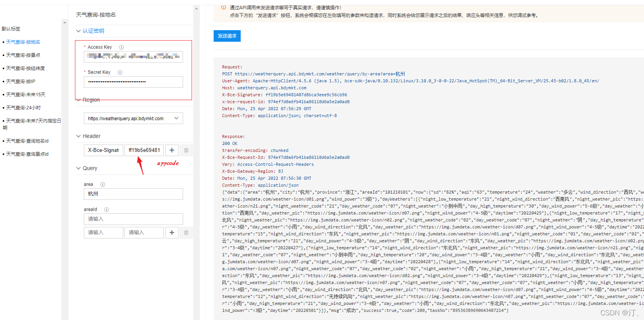Viewport: 644px width, 320px height.
Task: Click the Vary: Access-Control-Request-Headers line
Action: pyautogui.click(x=268, y=164)
